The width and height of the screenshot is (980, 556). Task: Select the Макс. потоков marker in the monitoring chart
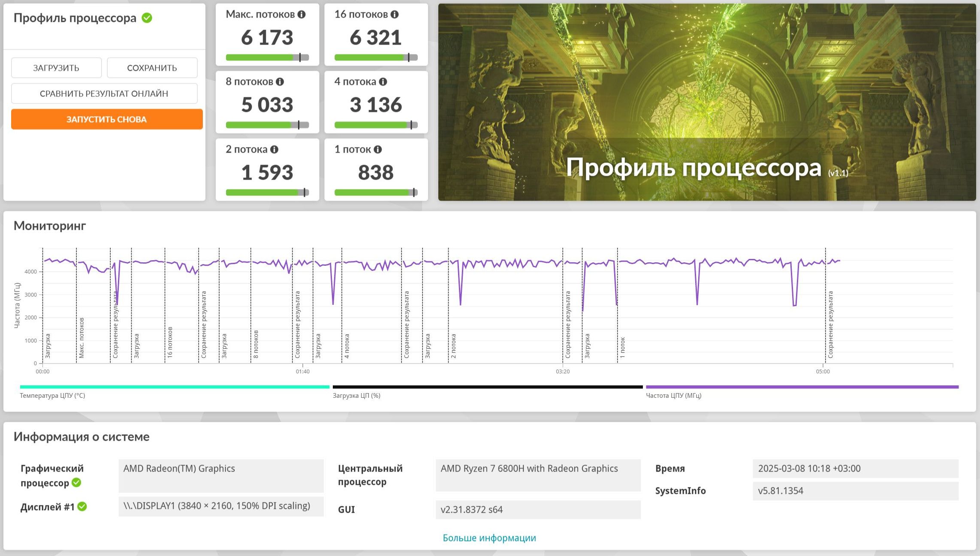[81, 338]
